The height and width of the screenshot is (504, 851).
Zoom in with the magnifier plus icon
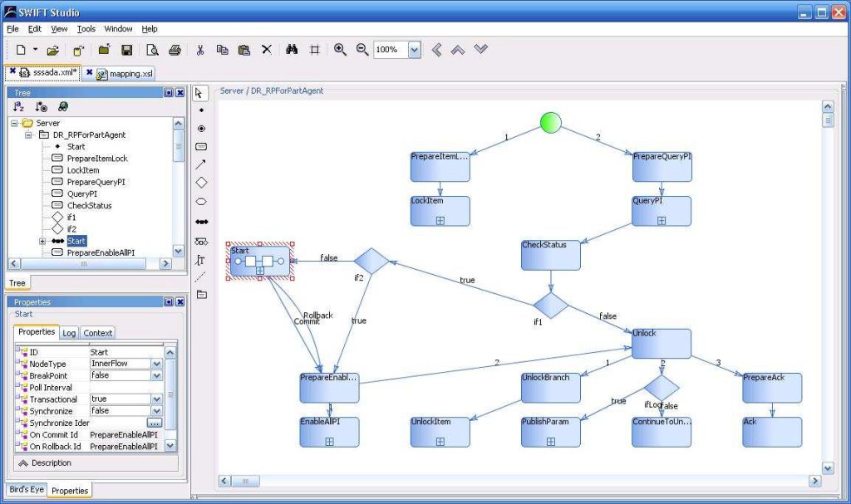tap(340, 50)
